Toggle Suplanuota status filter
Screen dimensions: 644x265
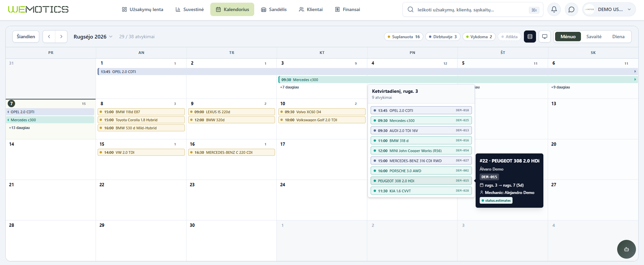point(404,37)
